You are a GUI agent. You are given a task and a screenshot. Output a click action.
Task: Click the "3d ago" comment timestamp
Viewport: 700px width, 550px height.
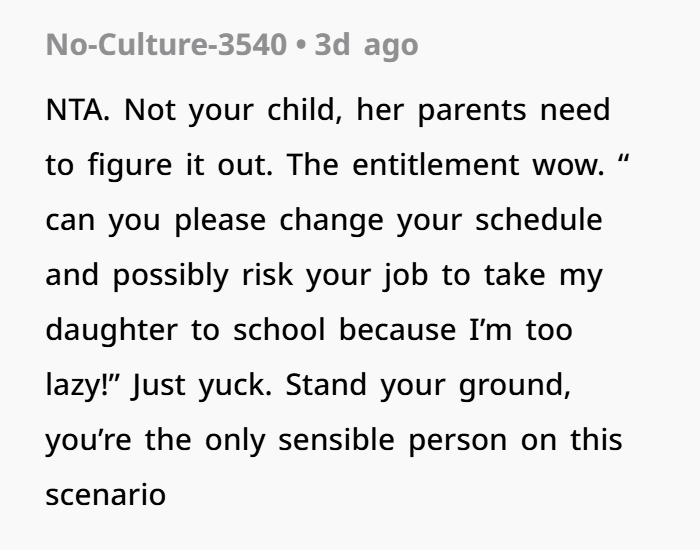point(366,46)
